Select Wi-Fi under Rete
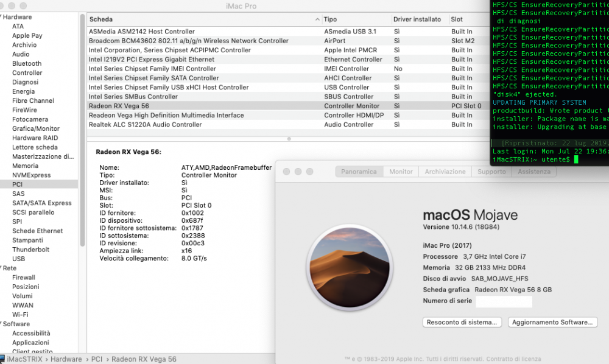Screen dimensions: 609x364 click(x=20, y=315)
